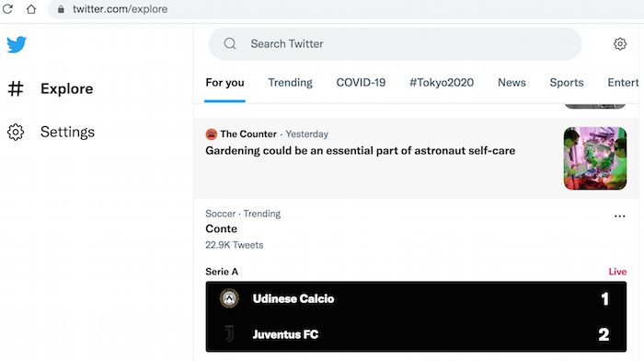
Task: Click the Juventus FC team logo
Action: coord(229,334)
